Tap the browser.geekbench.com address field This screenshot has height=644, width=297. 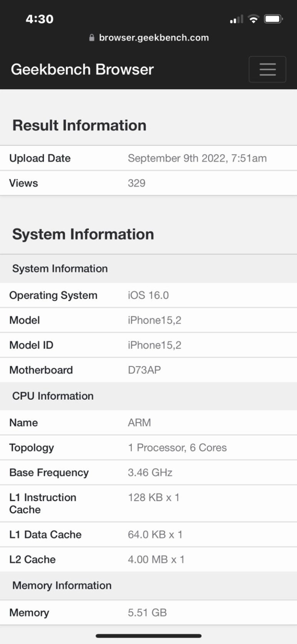pos(149,38)
